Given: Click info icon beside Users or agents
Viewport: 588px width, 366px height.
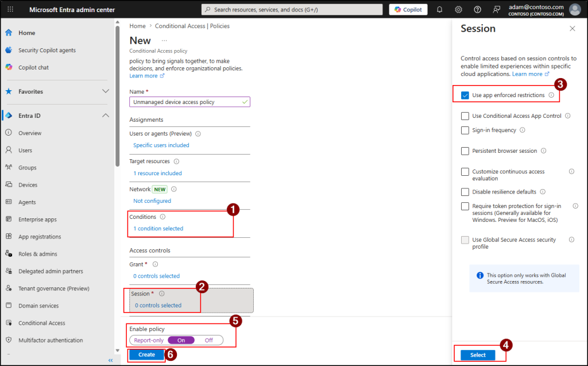Looking at the screenshot, I should point(198,134).
